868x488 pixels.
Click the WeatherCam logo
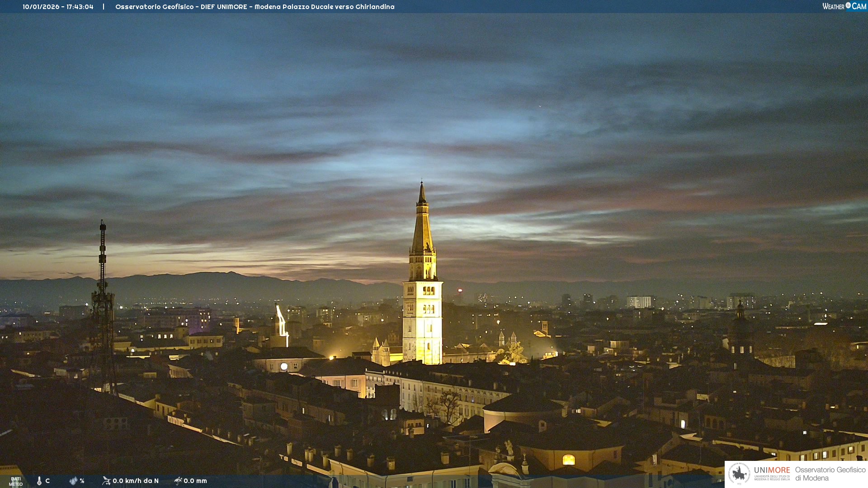(844, 6)
